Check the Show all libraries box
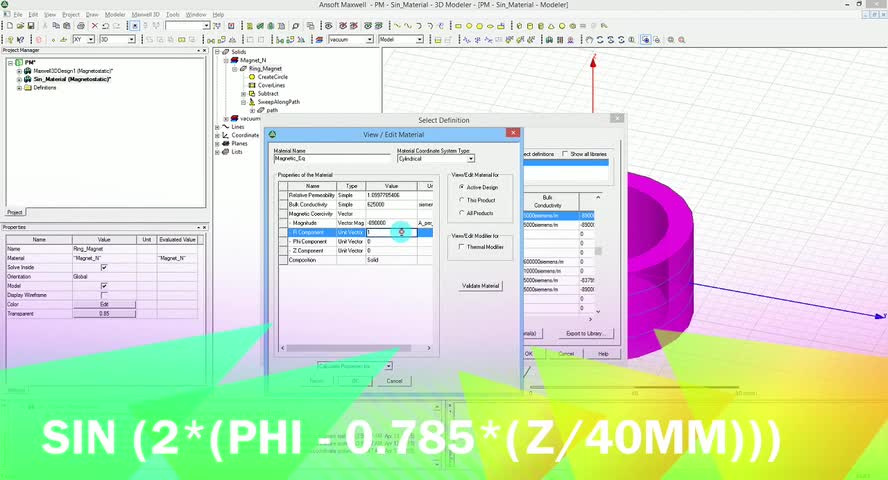888x480 pixels. click(x=565, y=154)
